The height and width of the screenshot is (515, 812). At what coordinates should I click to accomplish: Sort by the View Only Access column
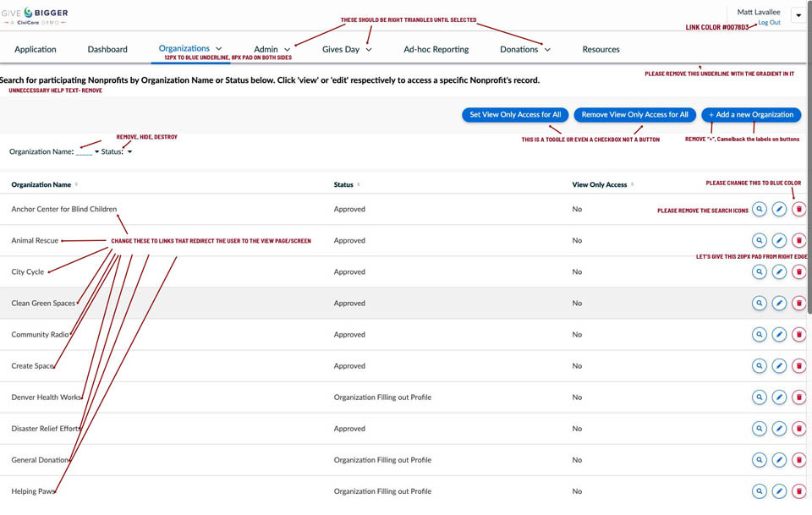tap(633, 184)
